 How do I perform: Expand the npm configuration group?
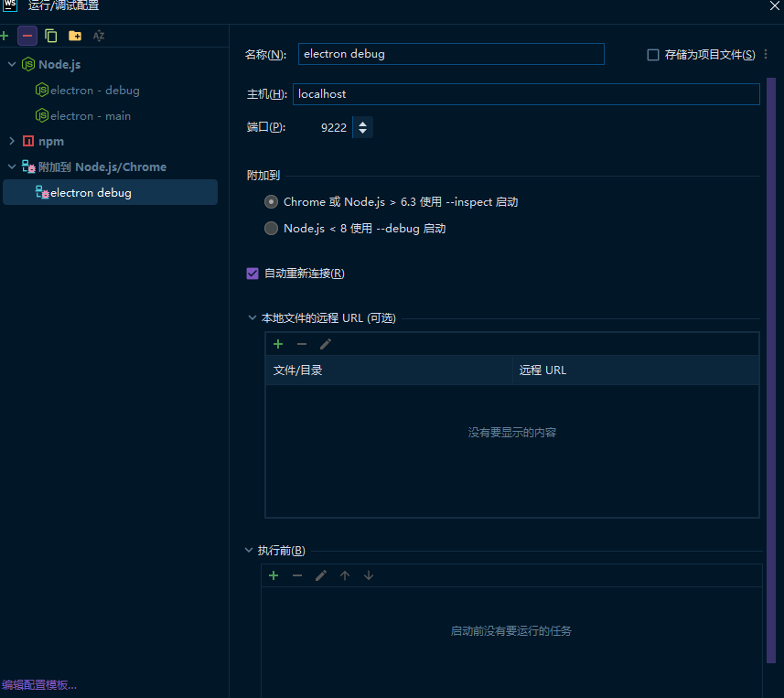click(12, 142)
